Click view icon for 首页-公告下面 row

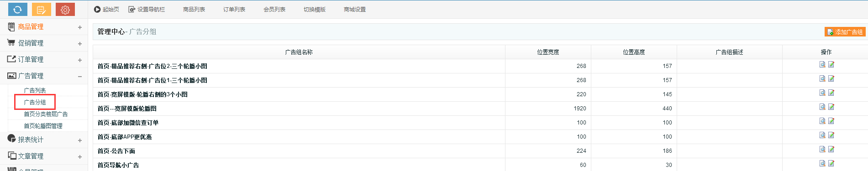(x=822, y=150)
